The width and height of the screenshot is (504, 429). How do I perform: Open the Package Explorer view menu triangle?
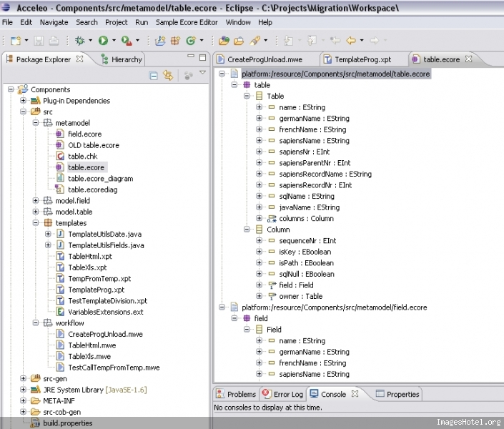pos(202,73)
